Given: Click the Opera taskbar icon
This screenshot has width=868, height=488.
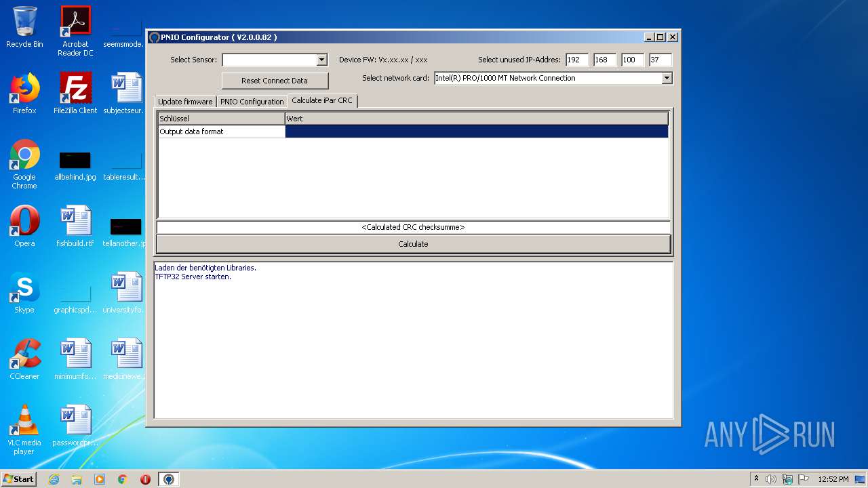Looking at the screenshot, I should click(146, 479).
